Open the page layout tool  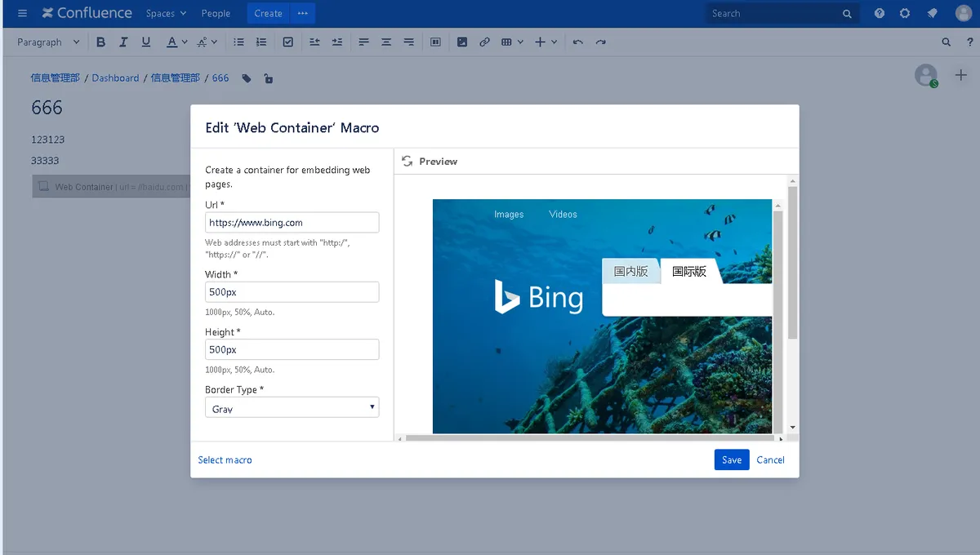[x=435, y=42]
